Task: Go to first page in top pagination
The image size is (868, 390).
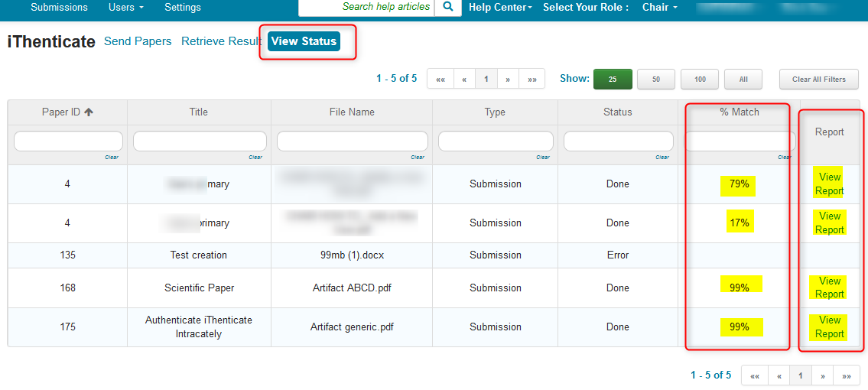Action: [440, 80]
